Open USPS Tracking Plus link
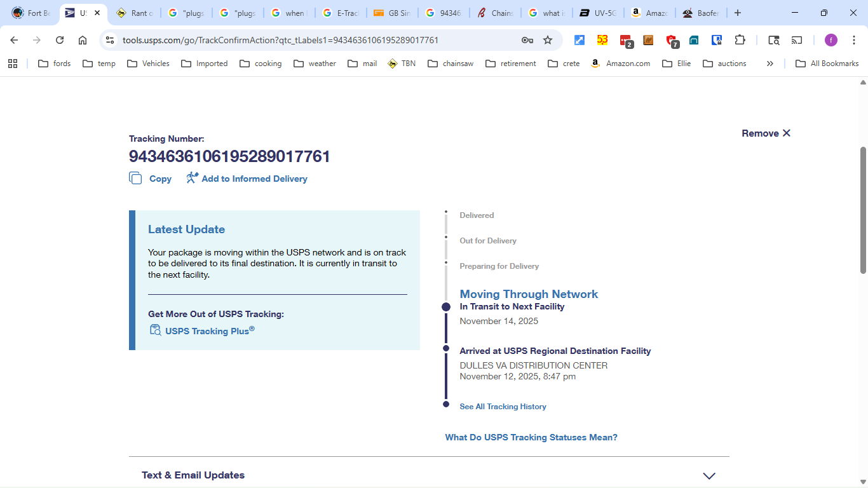868x488 pixels. coord(210,330)
